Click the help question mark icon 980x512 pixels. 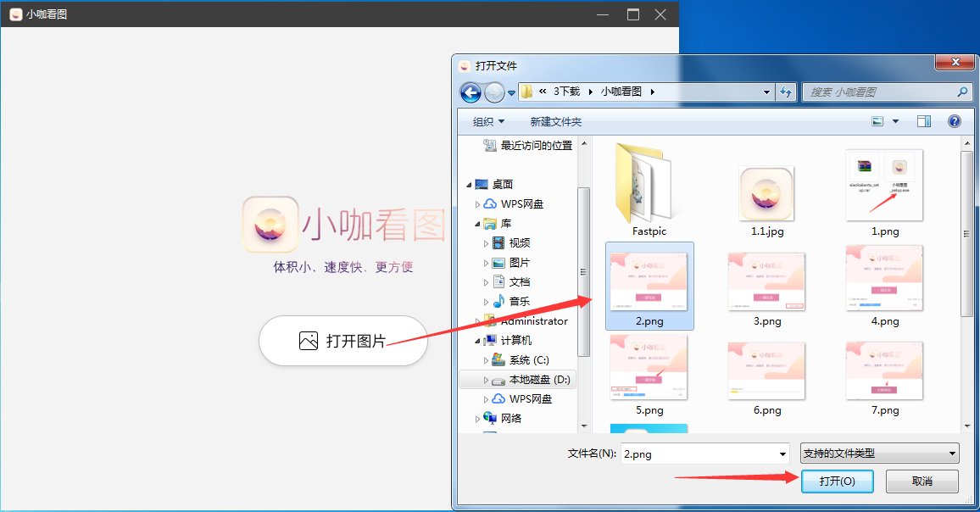pyautogui.click(x=955, y=121)
